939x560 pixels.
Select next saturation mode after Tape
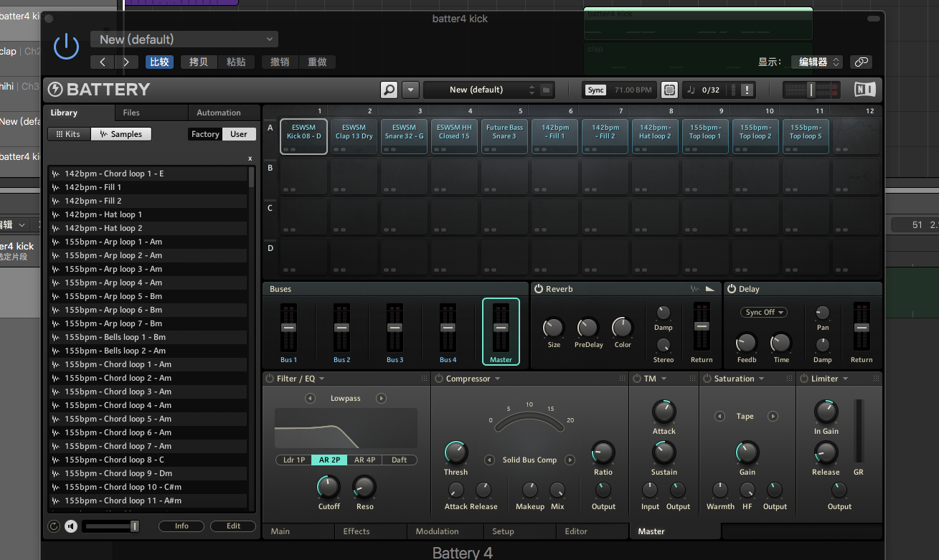[x=773, y=417]
